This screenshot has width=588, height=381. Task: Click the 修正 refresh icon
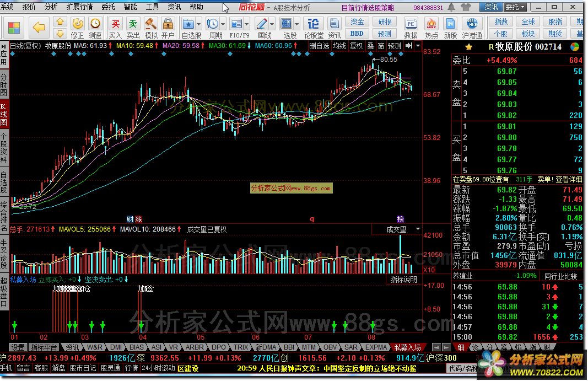(78, 24)
